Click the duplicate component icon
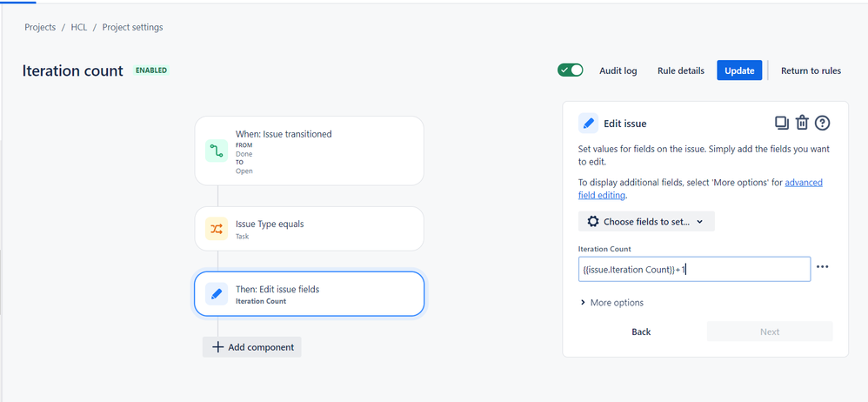Screen dimensions: 868x402 (781, 123)
